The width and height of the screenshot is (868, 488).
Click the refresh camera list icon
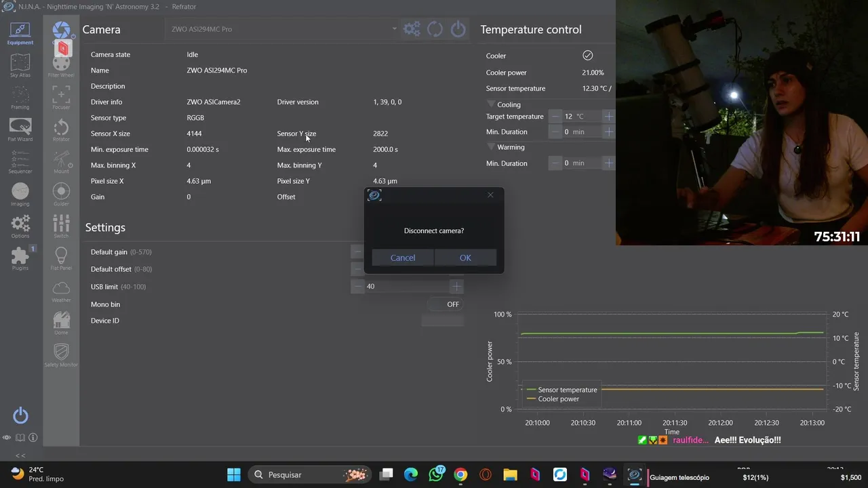tap(435, 29)
